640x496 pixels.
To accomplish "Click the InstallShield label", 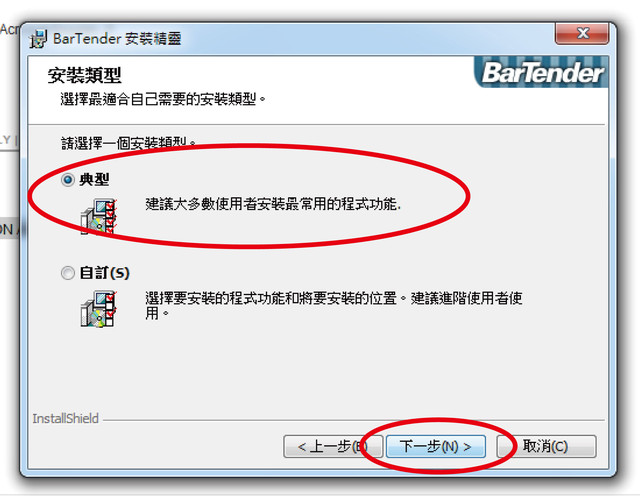I will coord(65,419).
